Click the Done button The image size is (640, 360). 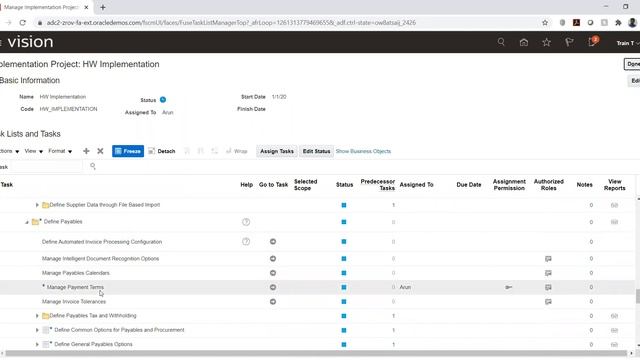[632, 64]
